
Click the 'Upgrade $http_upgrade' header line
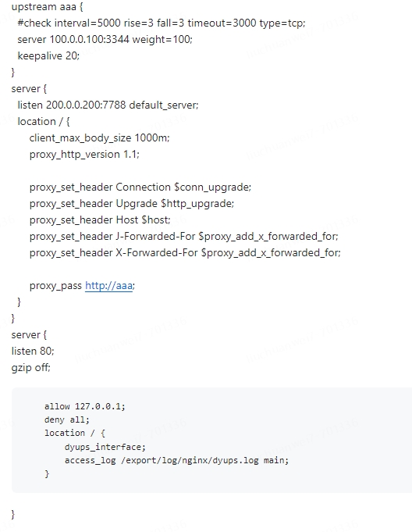[x=131, y=204]
